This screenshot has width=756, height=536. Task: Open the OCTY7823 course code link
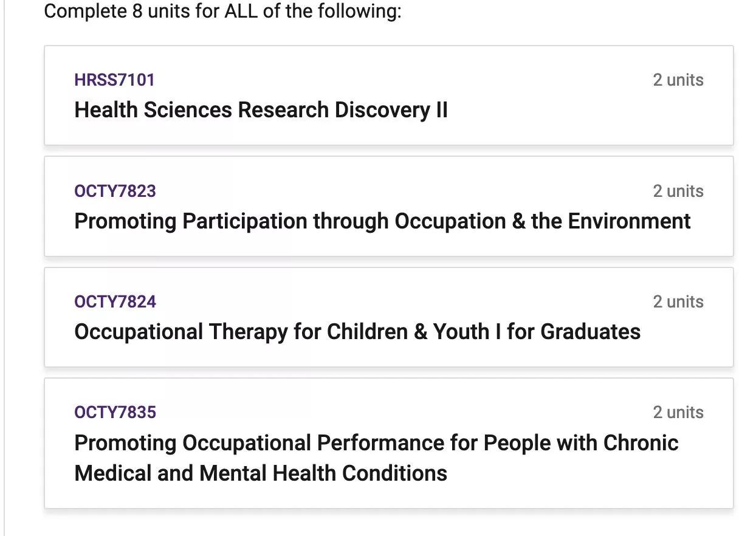tap(115, 191)
